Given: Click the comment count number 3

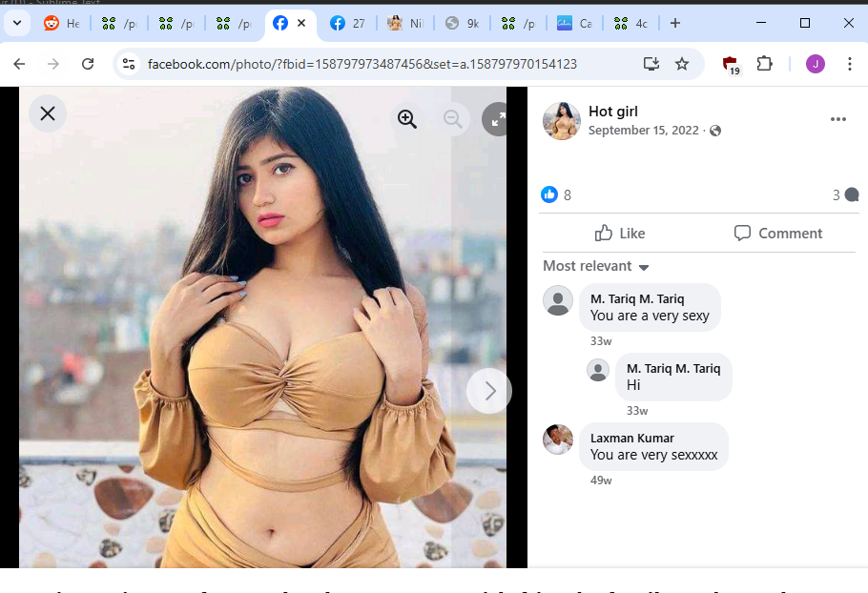Looking at the screenshot, I should click(836, 195).
